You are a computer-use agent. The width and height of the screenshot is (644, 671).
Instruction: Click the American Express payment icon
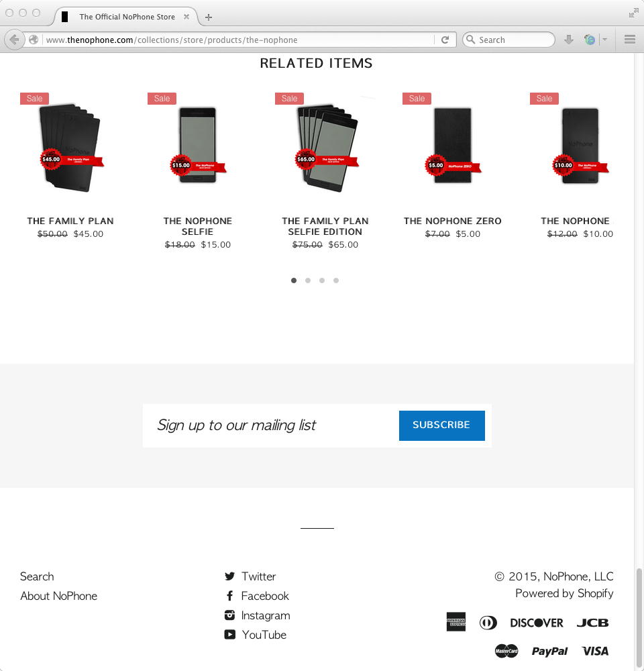coord(455,622)
